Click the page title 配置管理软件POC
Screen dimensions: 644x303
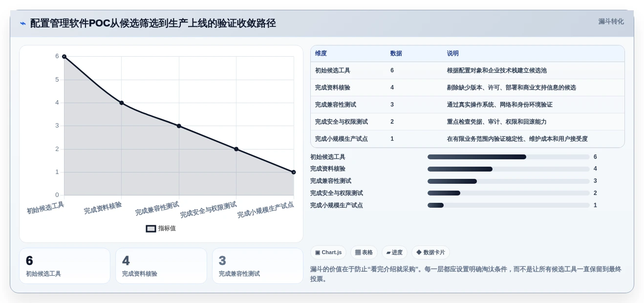point(153,23)
